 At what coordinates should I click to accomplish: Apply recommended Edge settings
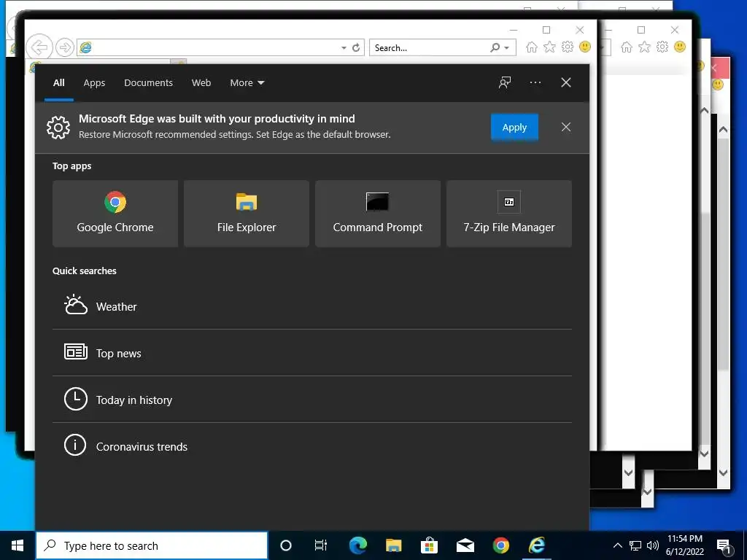pyautogui.click(x=514, y=127)
